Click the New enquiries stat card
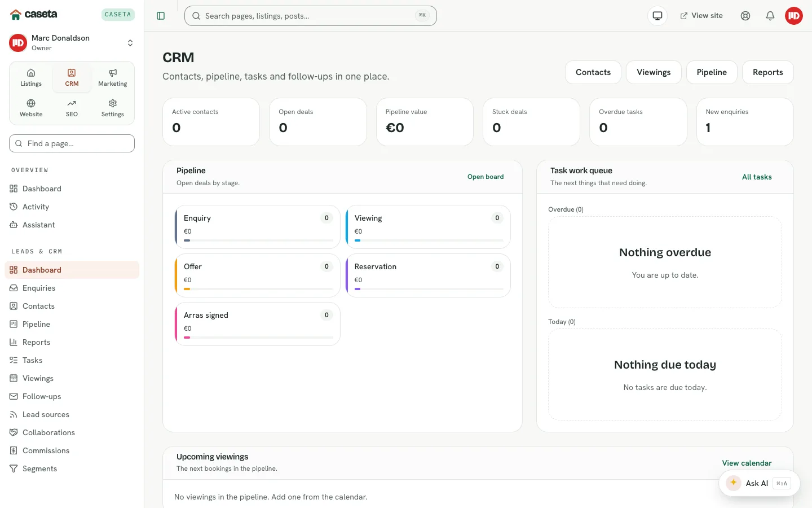Viewport: 812px width, 508px height. (745, 122)
